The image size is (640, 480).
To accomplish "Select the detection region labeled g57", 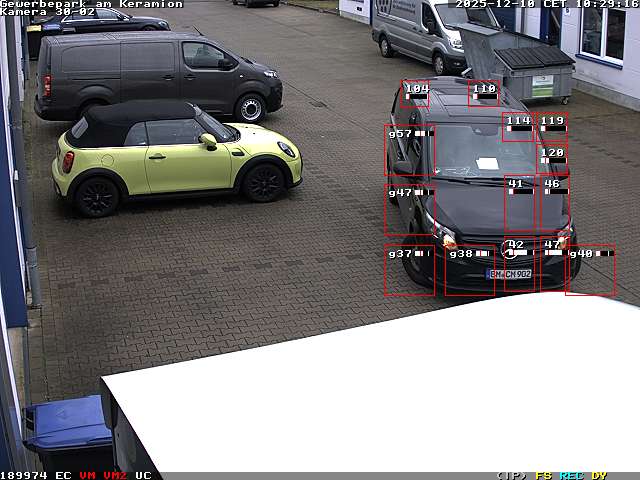I will pos(409,151).
